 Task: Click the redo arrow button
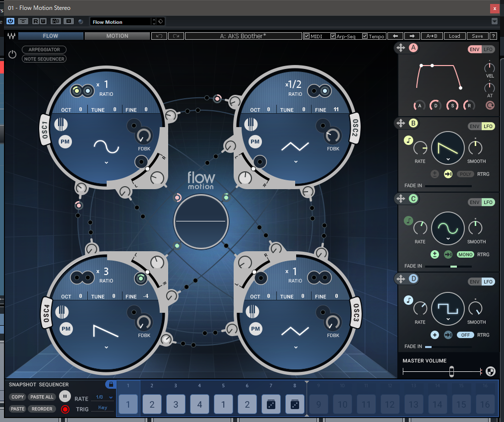176,36
